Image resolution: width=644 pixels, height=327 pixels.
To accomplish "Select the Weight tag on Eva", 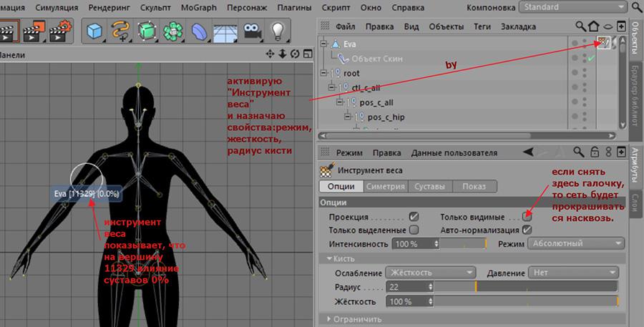I will tap(603, 42).
